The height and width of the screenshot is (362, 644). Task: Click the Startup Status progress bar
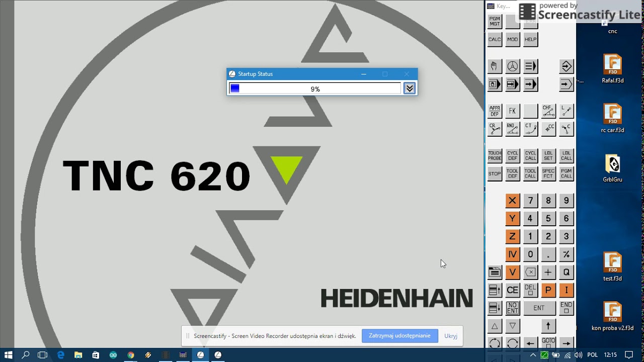(x=315, y=88)
